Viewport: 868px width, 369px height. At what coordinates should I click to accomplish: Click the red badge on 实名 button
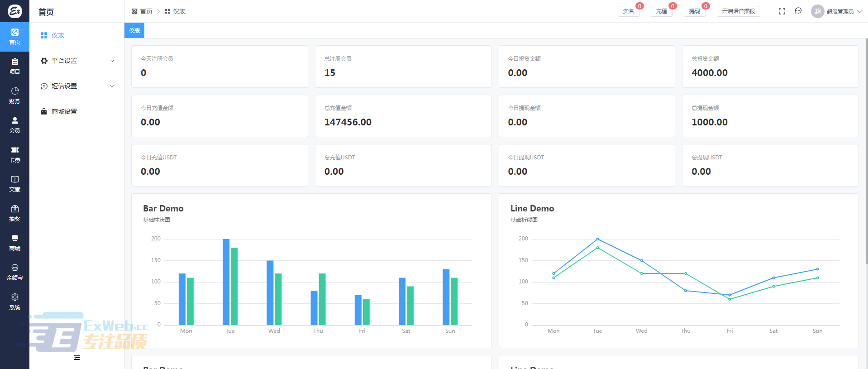point(639,6)
